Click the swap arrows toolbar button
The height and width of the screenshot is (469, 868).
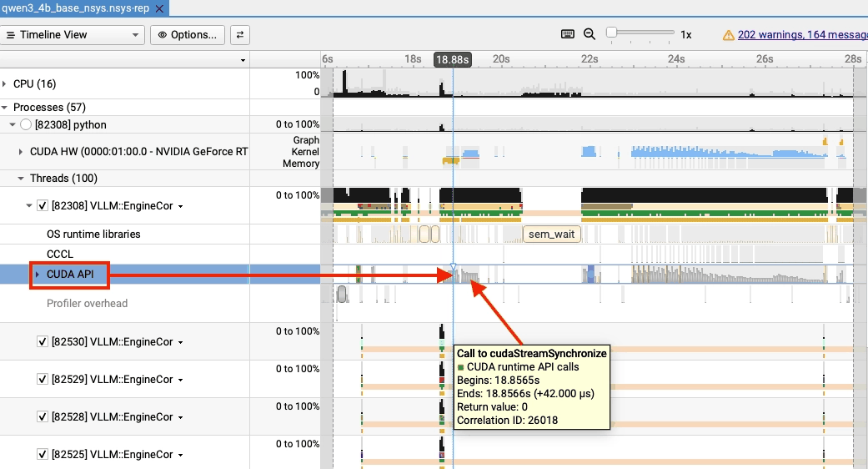coord(239,35)
